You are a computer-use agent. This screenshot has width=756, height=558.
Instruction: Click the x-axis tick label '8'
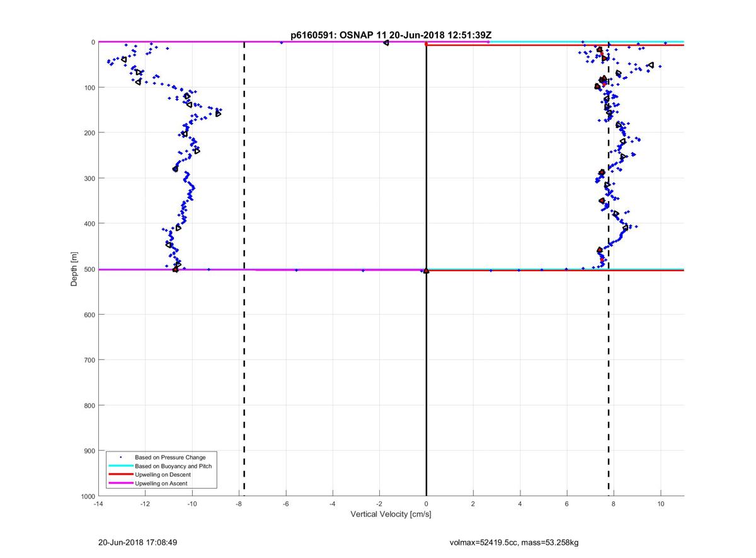614,504
